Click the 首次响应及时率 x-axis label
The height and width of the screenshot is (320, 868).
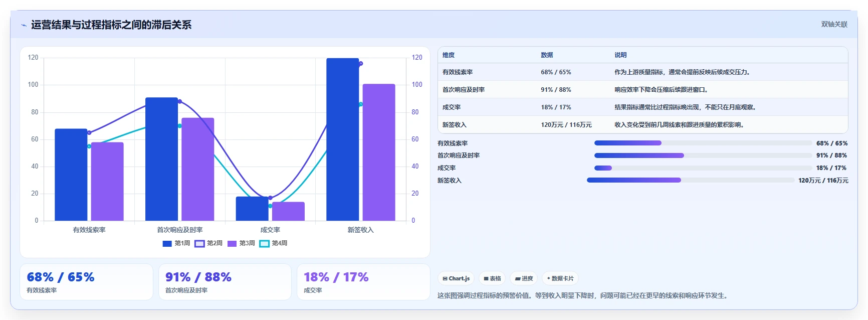[x=180, y=230]
